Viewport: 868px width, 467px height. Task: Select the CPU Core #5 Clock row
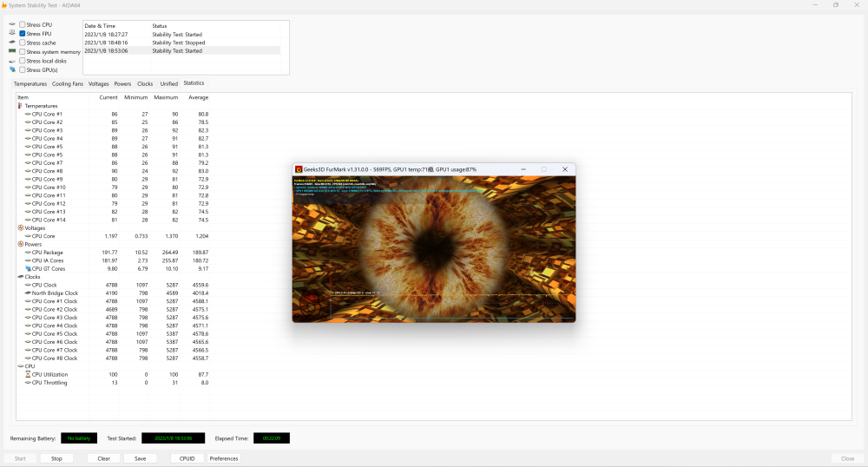[x=113, y=333]
